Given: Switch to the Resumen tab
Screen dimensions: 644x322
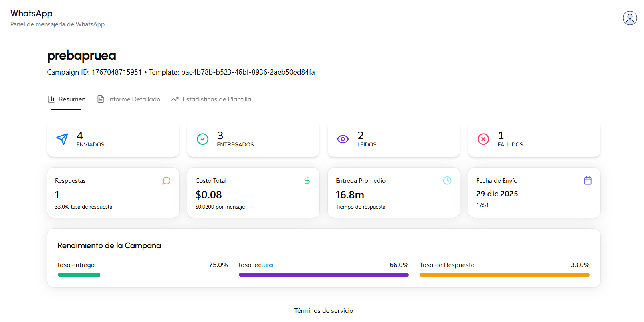Looking at the screenshot, I should pos(67,99).
